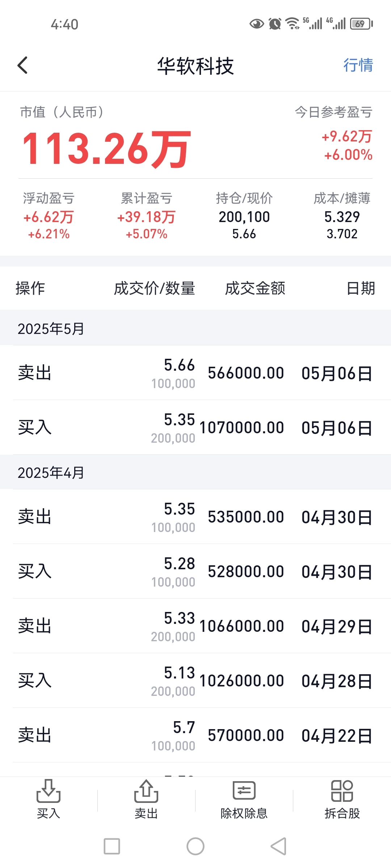Open the 1026000.00 buy record on 04月28日
This screenshot has width=391, height=868.
(195, 681)
